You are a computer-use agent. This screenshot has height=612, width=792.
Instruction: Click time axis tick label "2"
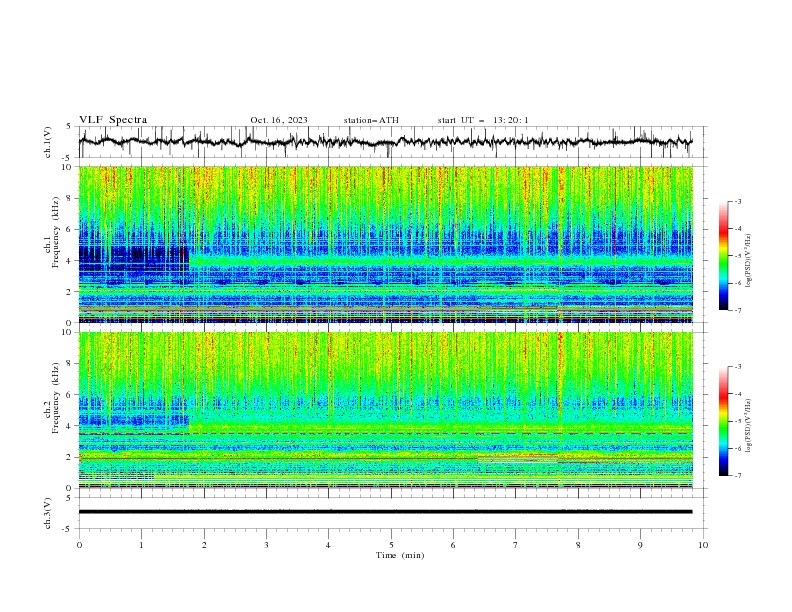[x=204, y=545]
